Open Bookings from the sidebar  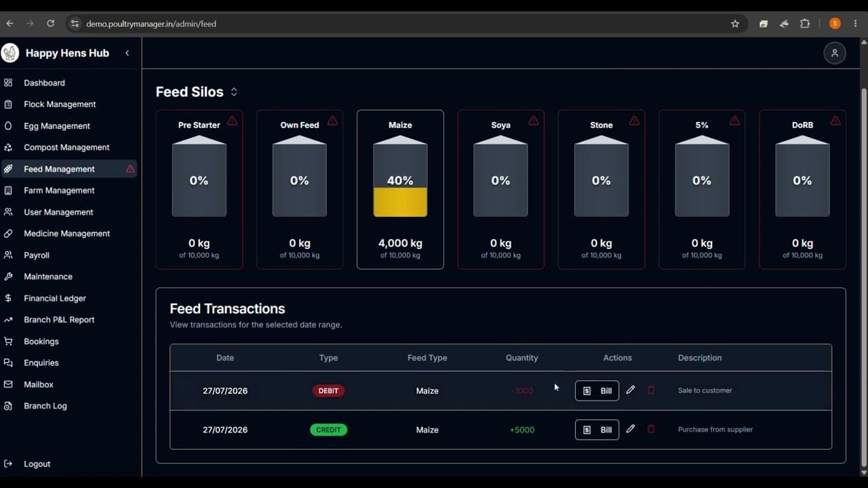point(68,342)
